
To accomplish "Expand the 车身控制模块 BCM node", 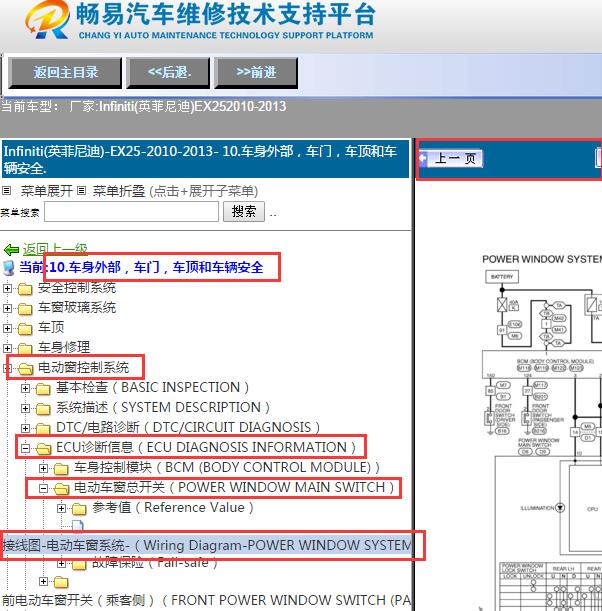I will [44, 468].
